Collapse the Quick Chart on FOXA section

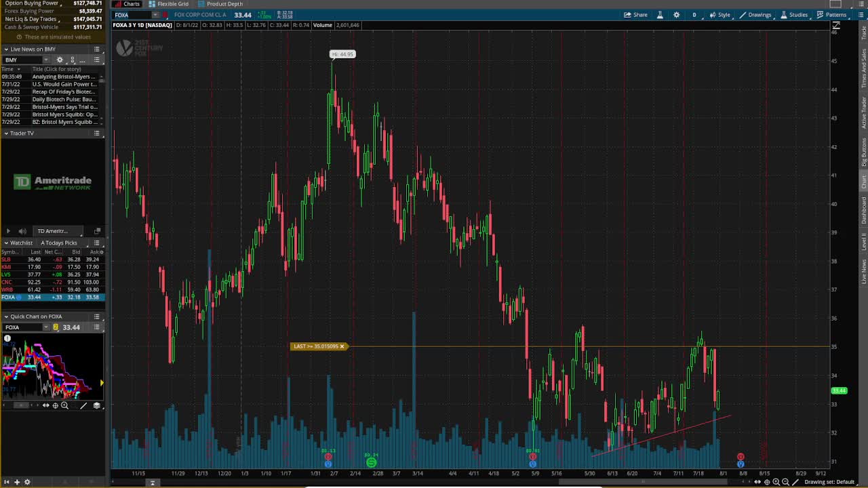(6, 317)
